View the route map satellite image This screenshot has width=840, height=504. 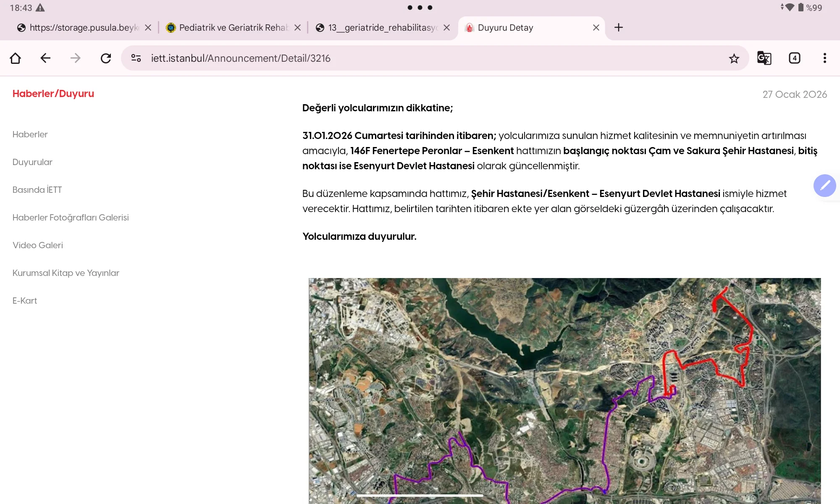pos(563,391)
